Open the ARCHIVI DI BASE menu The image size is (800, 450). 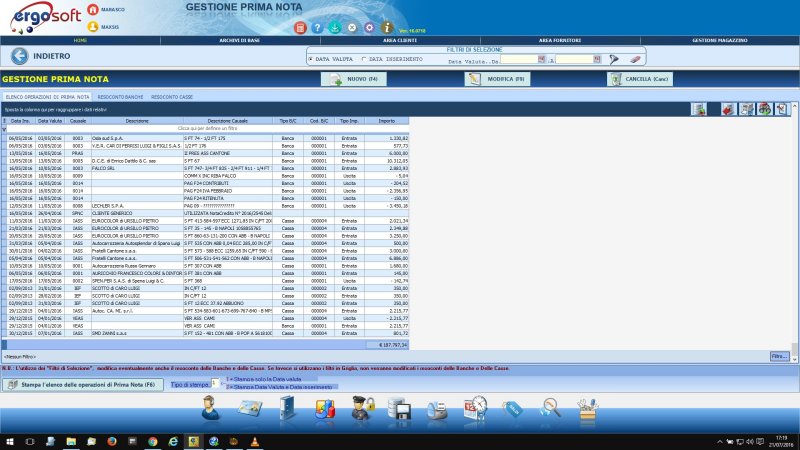240,40
